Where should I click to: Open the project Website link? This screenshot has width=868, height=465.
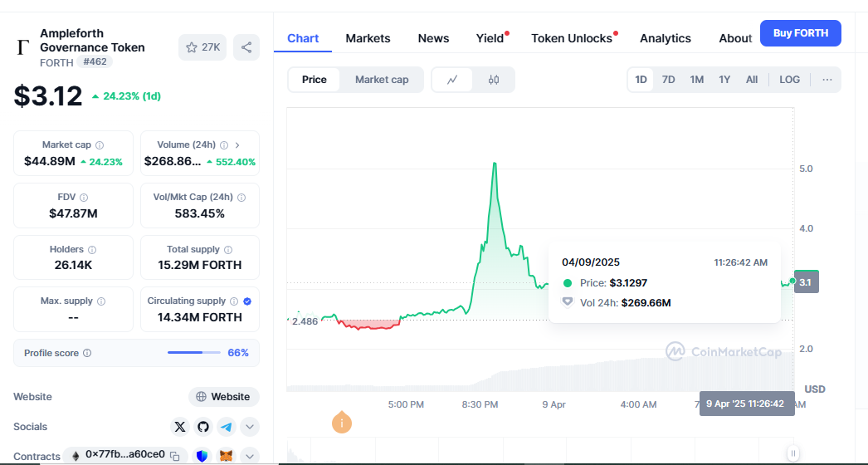[224, 397]
